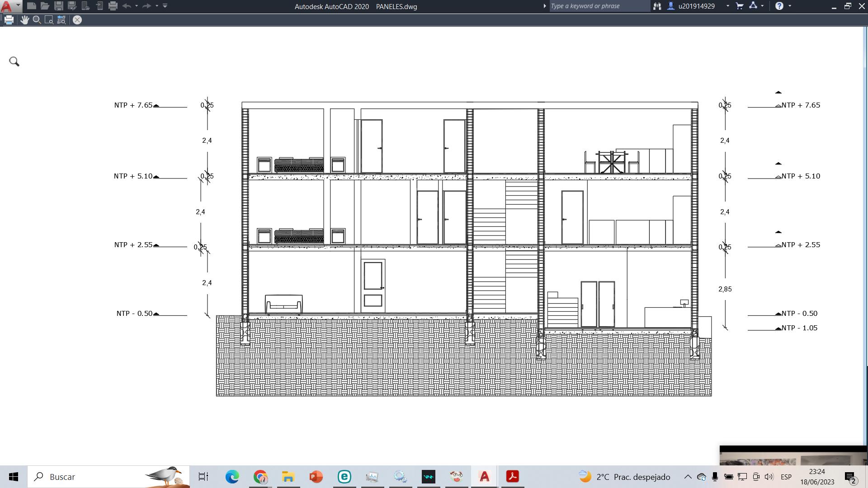Viewport: 868px width, 488px height.
Task: Click the Plot print icon in preview toolbar
Action: coord(9,20)
